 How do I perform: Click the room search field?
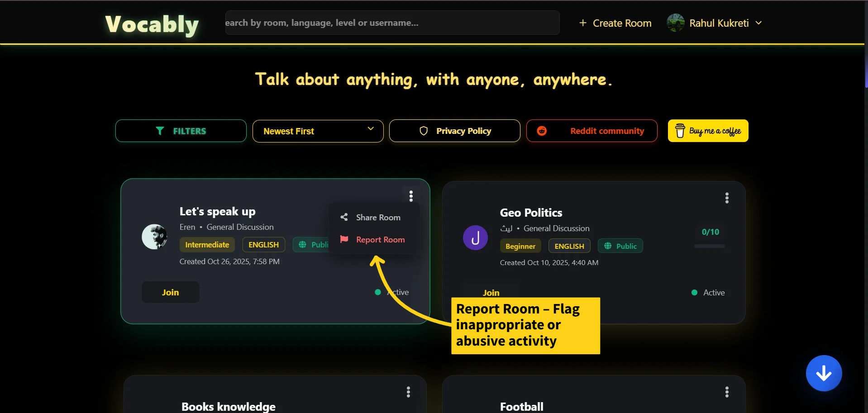coord(392,23)
